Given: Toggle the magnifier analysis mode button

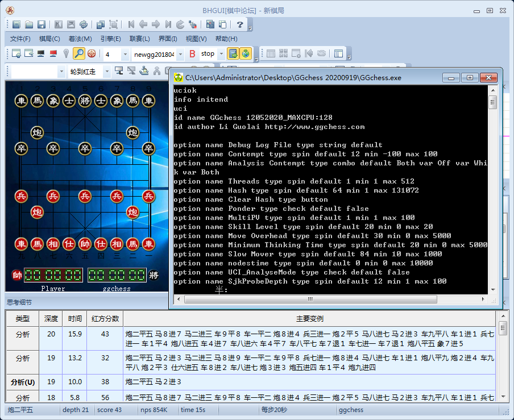Looking at the screenshot, I should pos(78,53).
